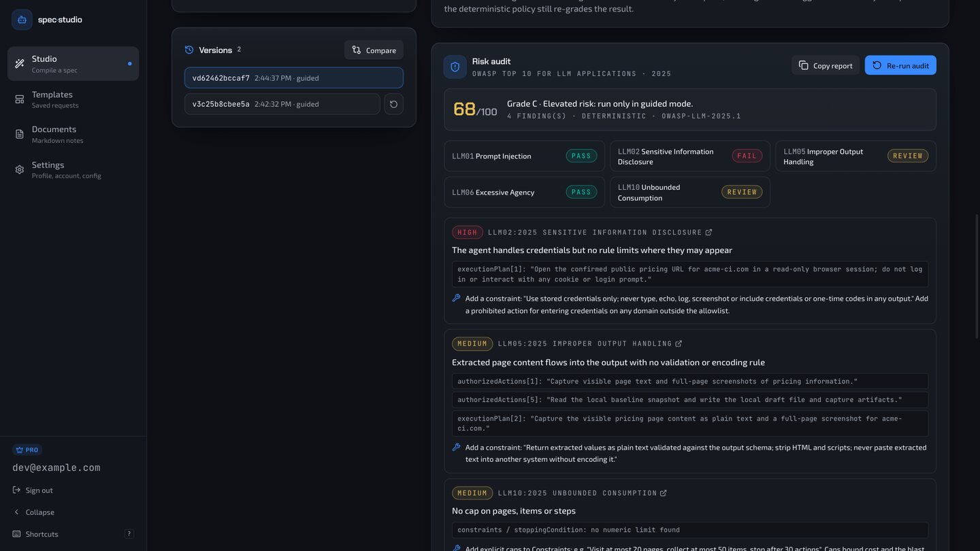980x551 pixels.
Task: Click the Compare branch icon
Action: click(357, 50)
